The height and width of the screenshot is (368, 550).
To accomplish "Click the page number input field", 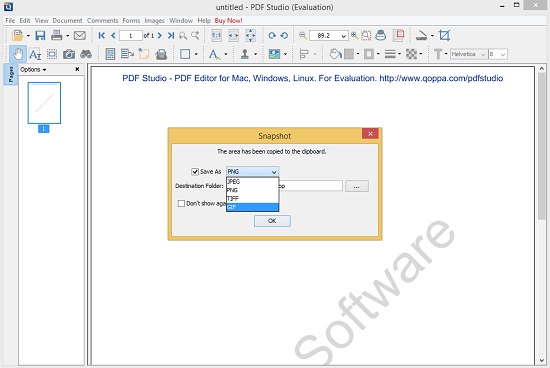I will click(130, 36).
